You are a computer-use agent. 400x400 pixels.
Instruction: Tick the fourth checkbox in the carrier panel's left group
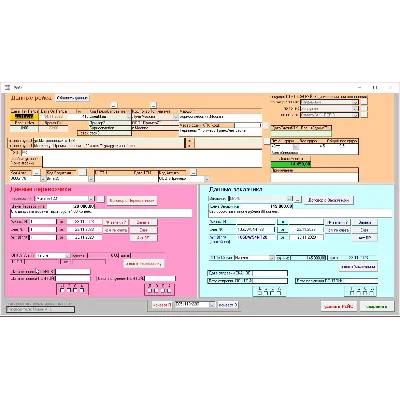pyautogui.click(x=82, y=290)
